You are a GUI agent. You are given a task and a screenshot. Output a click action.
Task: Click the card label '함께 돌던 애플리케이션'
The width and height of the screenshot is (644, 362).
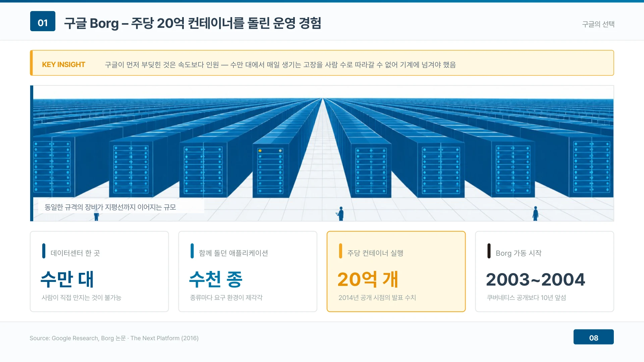coord(233,253)
